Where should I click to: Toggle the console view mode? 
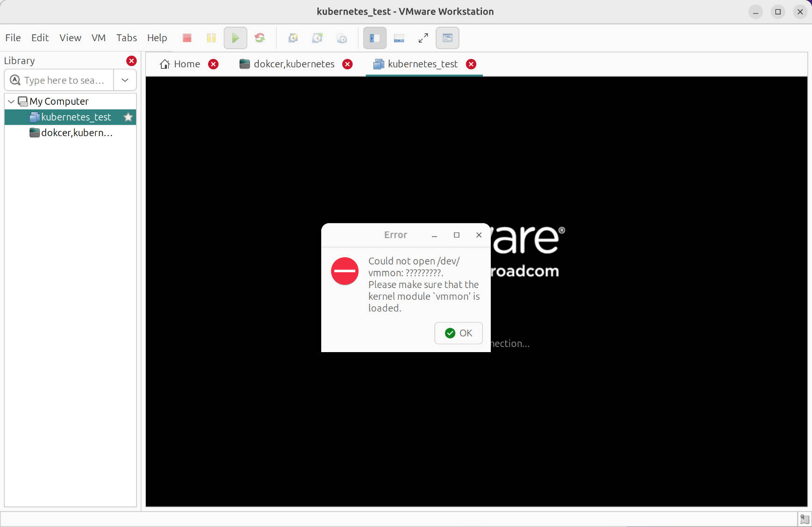446,38
